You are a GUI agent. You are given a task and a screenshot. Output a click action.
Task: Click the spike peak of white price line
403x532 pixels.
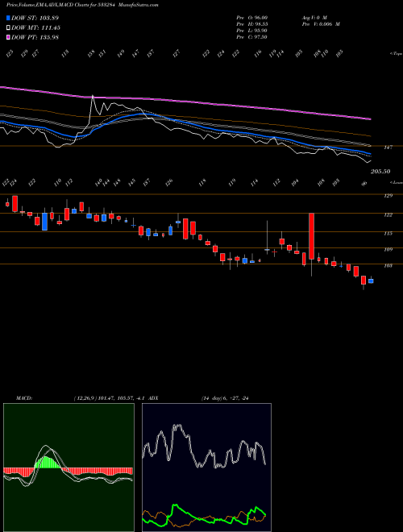coord(92,96)
